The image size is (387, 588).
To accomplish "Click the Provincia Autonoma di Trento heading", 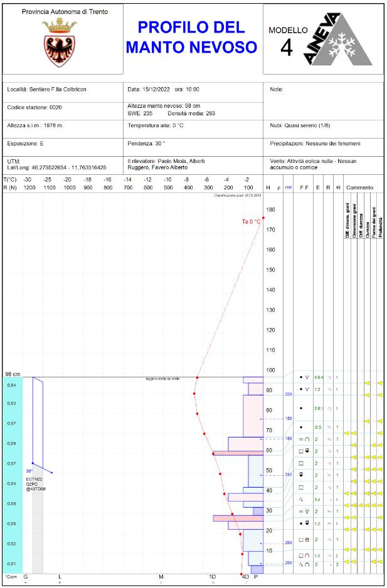I will [65, 12].
